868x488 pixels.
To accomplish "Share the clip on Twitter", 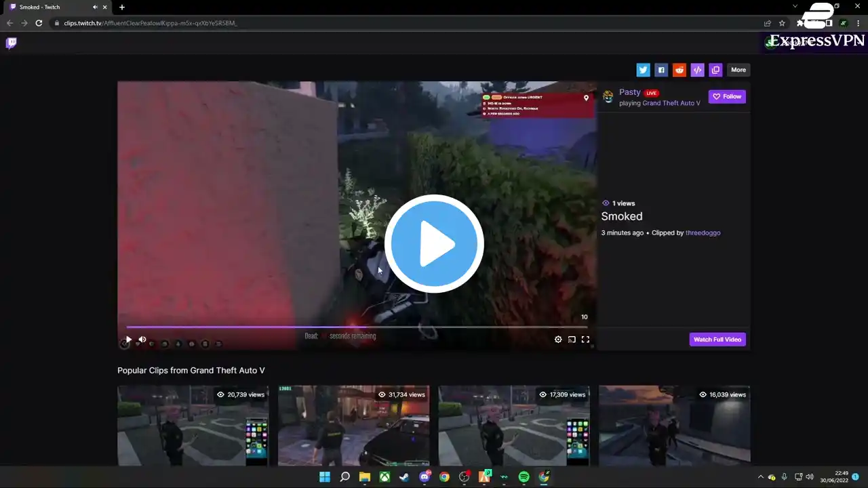I will coord(643,70).
